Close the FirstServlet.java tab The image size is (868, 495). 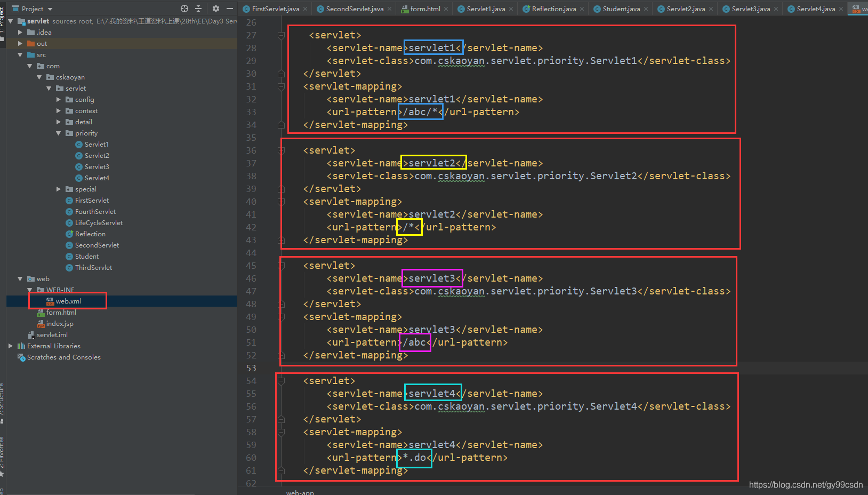pyautogui.click(x=306, y=9)
